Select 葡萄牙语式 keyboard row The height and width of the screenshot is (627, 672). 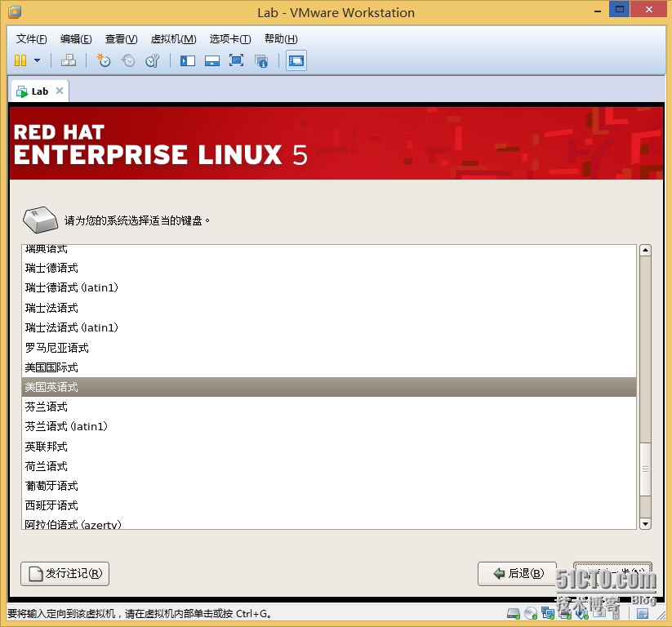click(329, 486)
